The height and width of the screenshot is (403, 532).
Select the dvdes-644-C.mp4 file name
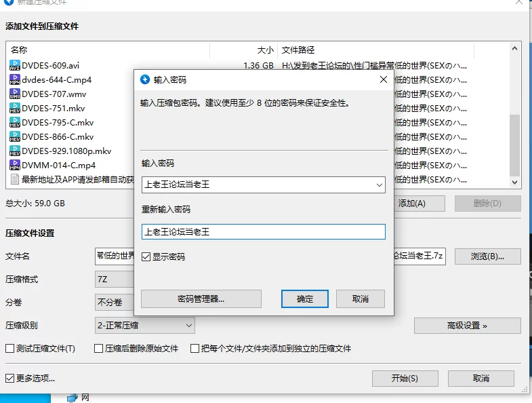coord(57,80)
